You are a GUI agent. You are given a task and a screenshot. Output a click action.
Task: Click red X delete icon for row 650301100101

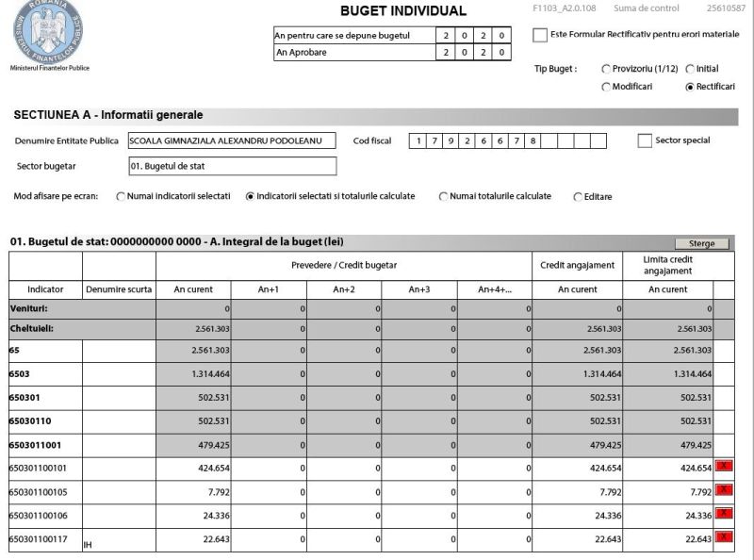pos(723,466)
